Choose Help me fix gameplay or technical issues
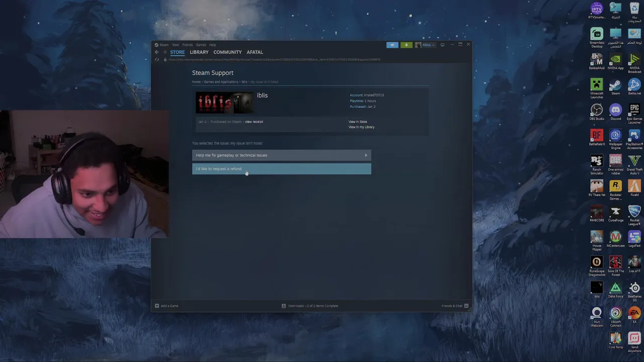This screenshot has height=362, width=644. coord(281,155)
